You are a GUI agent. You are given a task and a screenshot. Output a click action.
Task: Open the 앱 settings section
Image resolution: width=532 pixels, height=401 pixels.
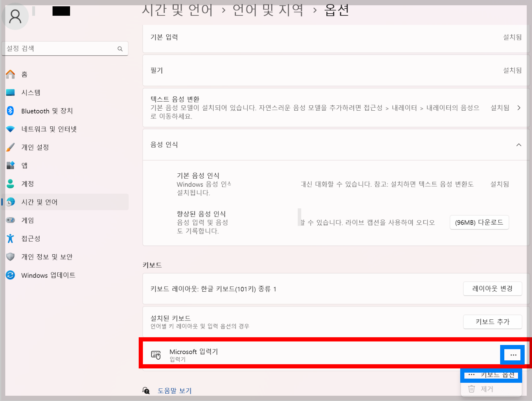pos(24,165)
